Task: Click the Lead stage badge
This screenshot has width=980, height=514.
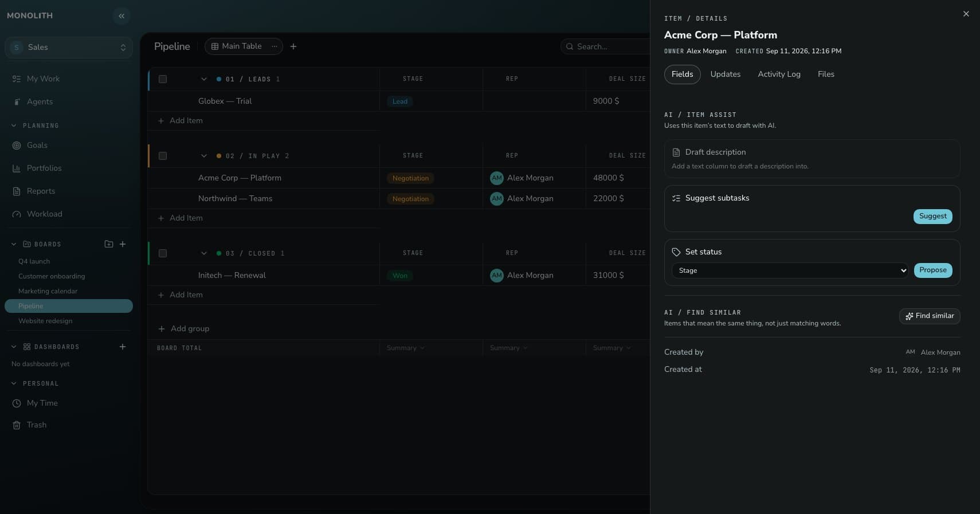Action: 400,101
